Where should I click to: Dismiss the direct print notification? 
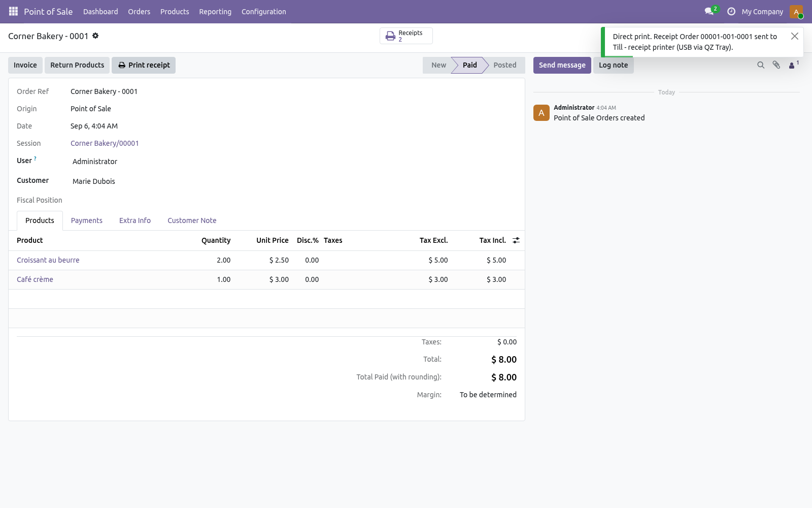(x=795, y=36)
